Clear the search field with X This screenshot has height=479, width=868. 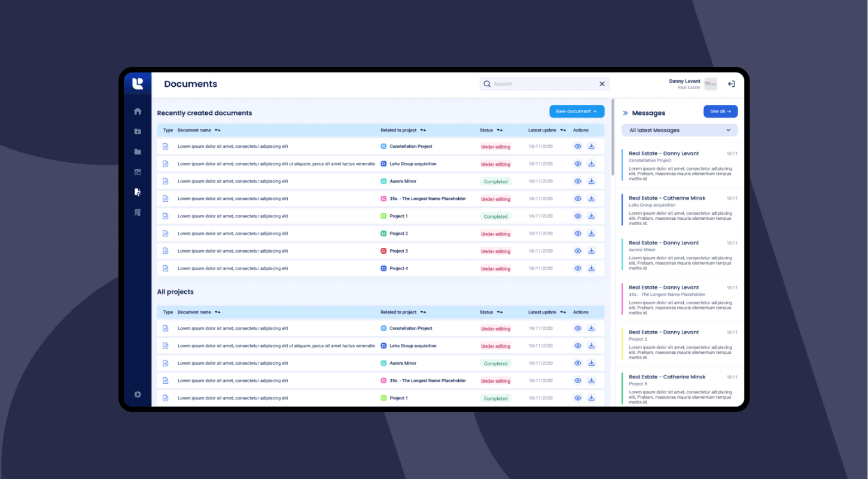pos(602,84)
